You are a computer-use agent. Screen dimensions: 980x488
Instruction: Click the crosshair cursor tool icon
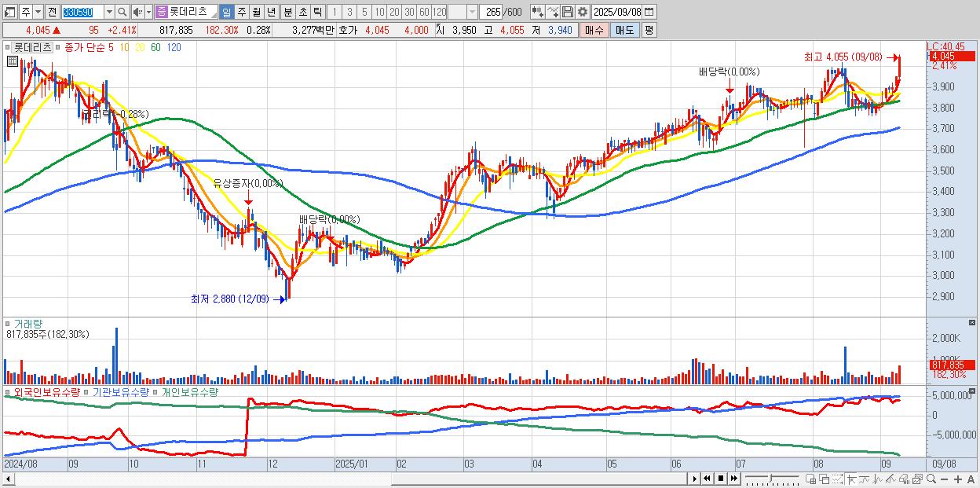click(851, 479)
